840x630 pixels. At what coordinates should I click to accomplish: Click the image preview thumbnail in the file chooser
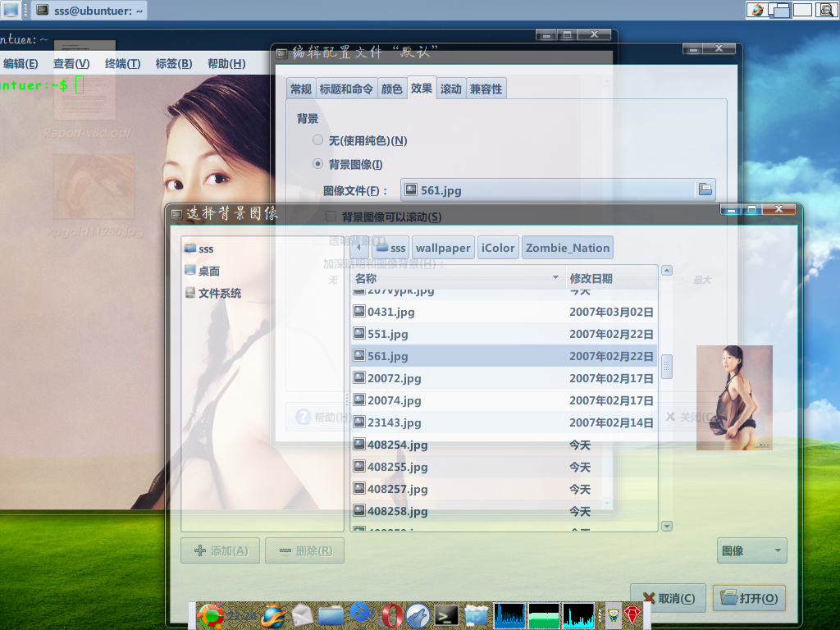[734, 398]
